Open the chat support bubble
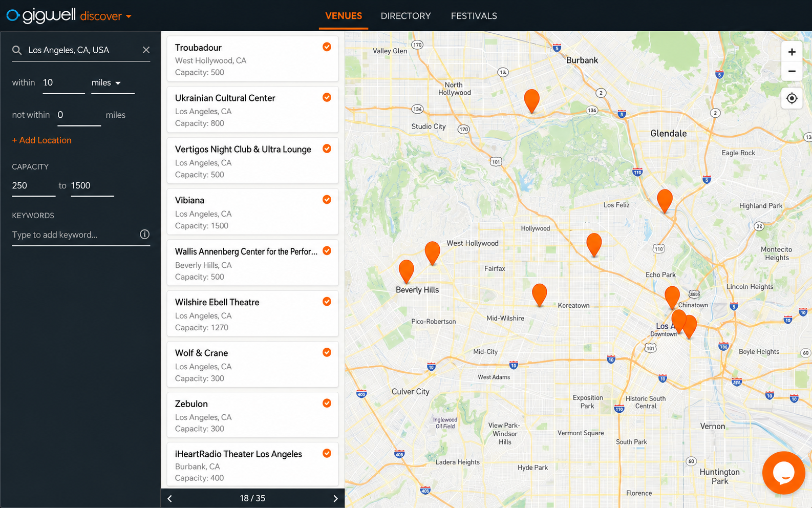 783,473
